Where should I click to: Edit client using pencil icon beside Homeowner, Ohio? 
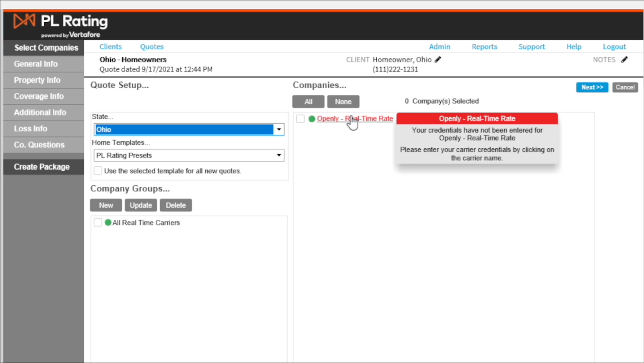click(438, 59)
